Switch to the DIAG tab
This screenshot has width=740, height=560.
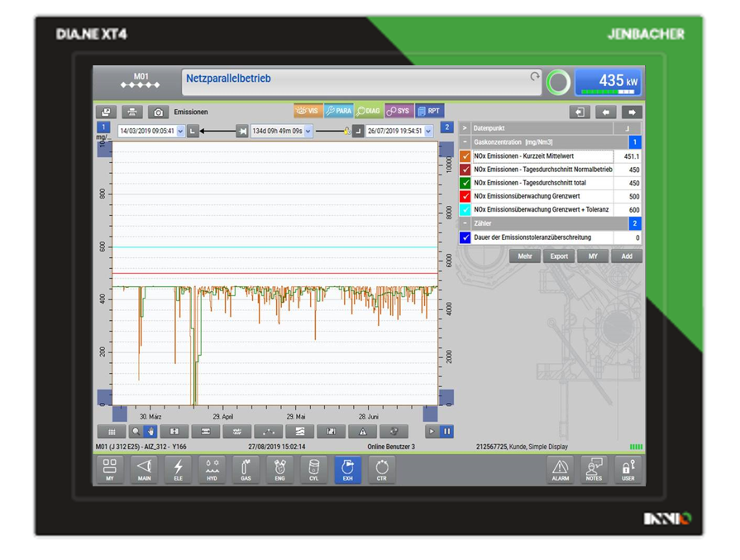click(x=369, y=111)
